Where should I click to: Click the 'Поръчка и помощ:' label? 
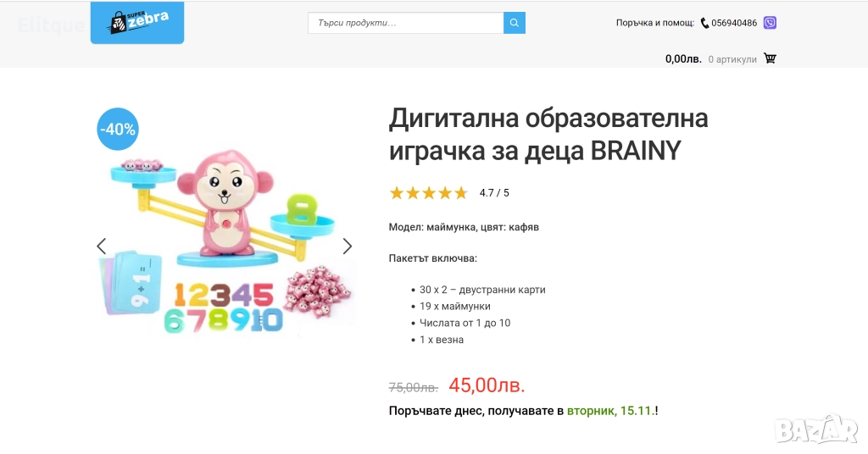(655, 23)
